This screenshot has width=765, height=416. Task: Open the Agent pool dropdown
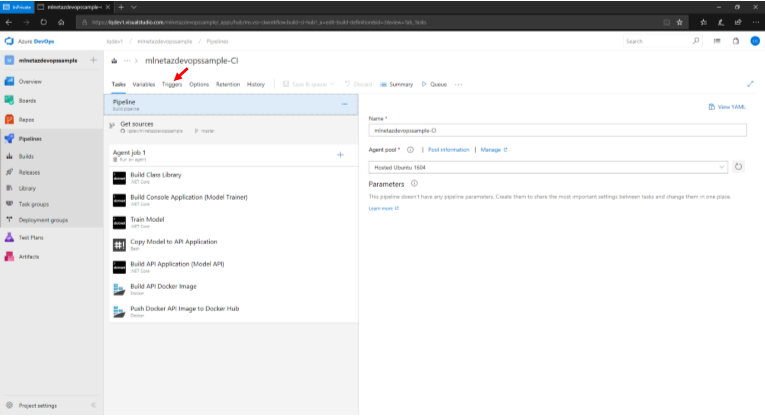point(548,167)
